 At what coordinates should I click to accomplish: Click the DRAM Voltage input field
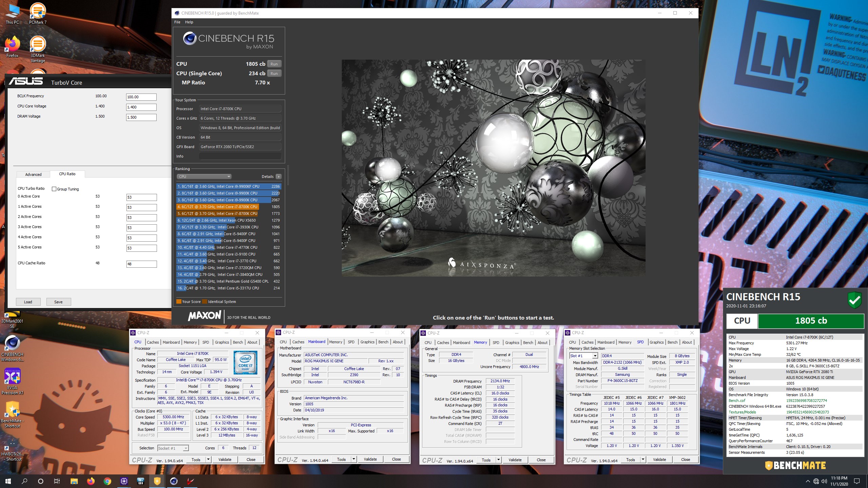[141, 117]
